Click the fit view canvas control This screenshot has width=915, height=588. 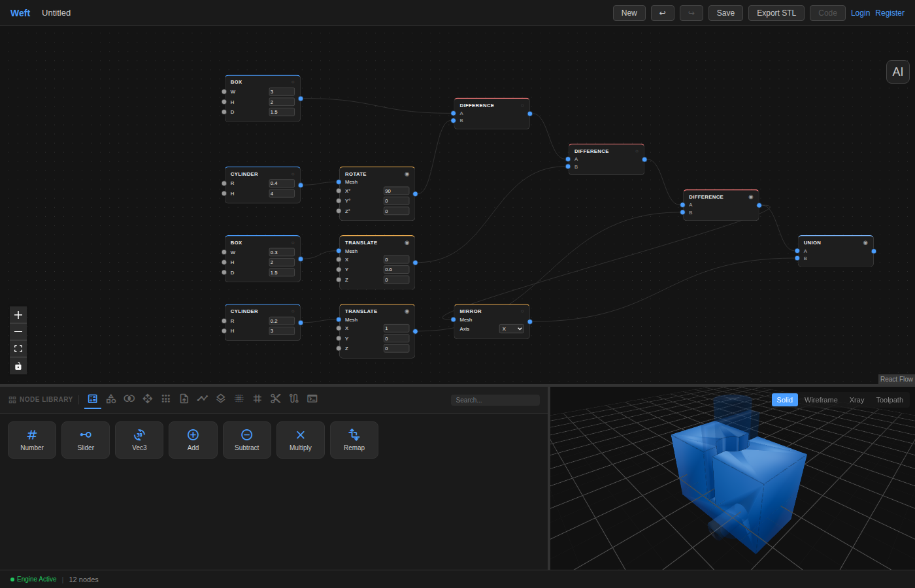pyautogui.click(x=18, y=349)
